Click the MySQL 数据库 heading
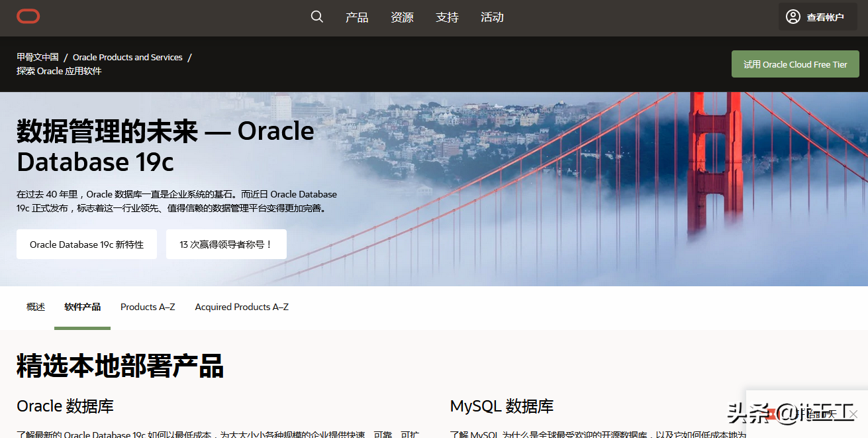This screenshot has width=868, height=438. coord(502,406)
